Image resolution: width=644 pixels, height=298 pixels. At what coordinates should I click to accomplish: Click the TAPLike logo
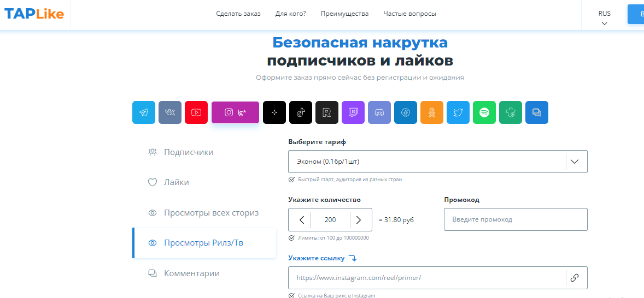(34, 14)
